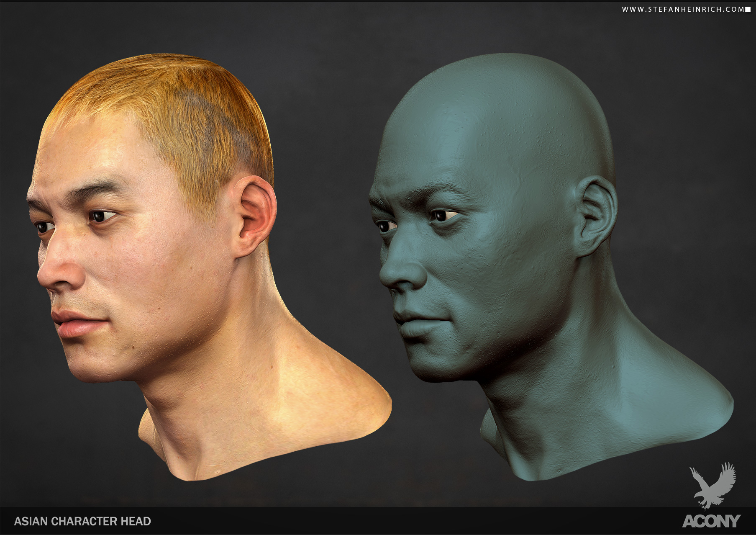Open the www.stefanheinrich.com link
The image size is (756, 535).
683,9
